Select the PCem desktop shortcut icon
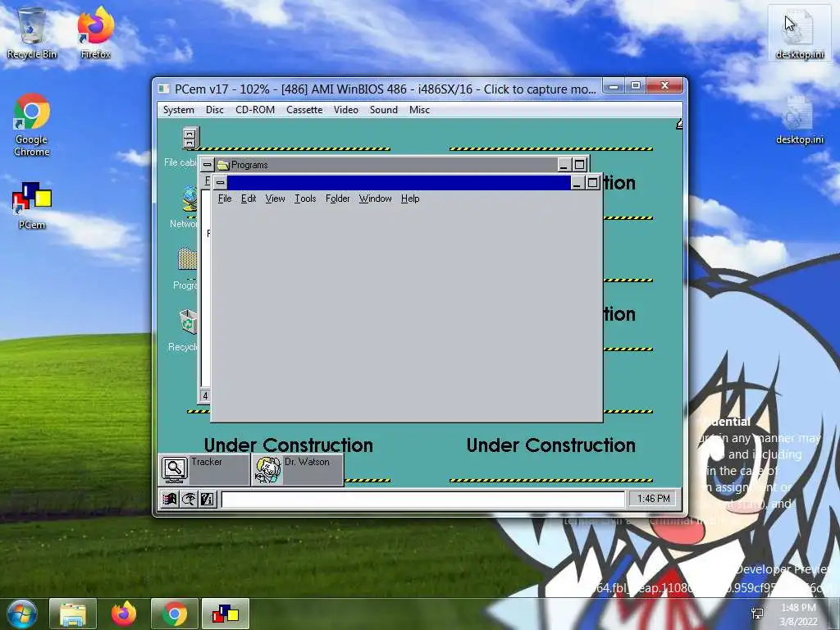Screen dimensions: 840x630 click(32, 204)
